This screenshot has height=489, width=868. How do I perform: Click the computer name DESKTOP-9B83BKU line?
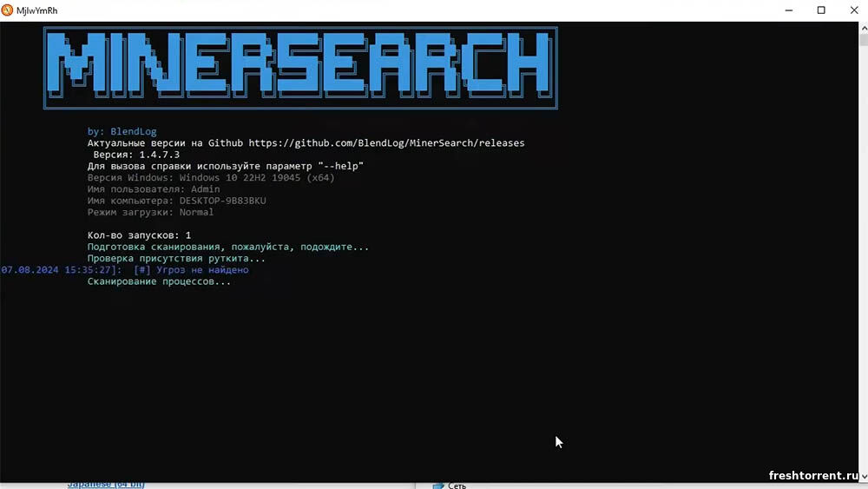[x=177, y=201]
